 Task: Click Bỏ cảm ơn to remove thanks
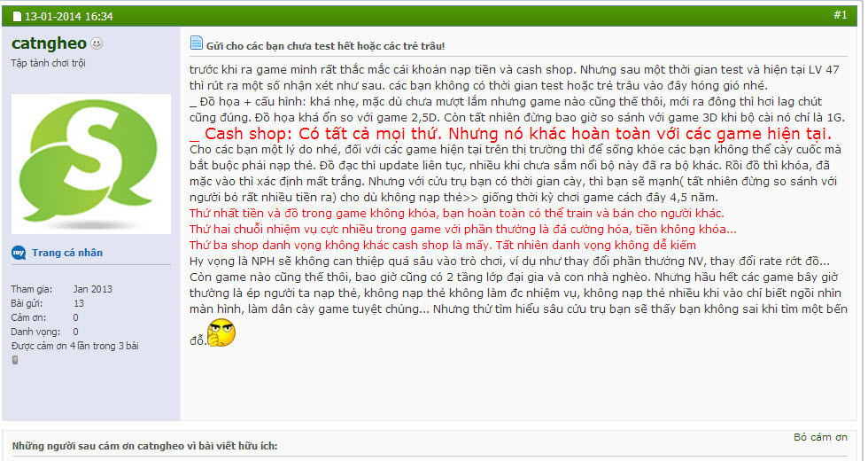(820, 437)
